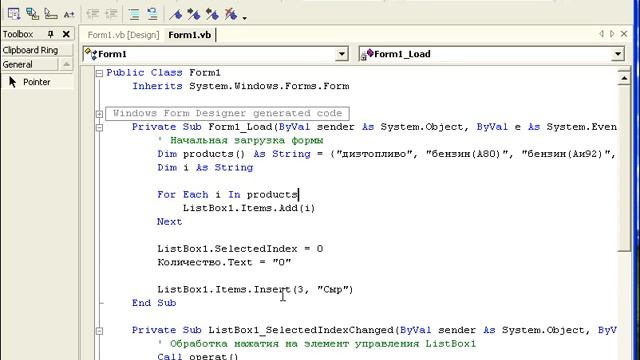The image size is (640, 360).
Task: Switch to the Form1.vb code tab
Action: [189, 35]
